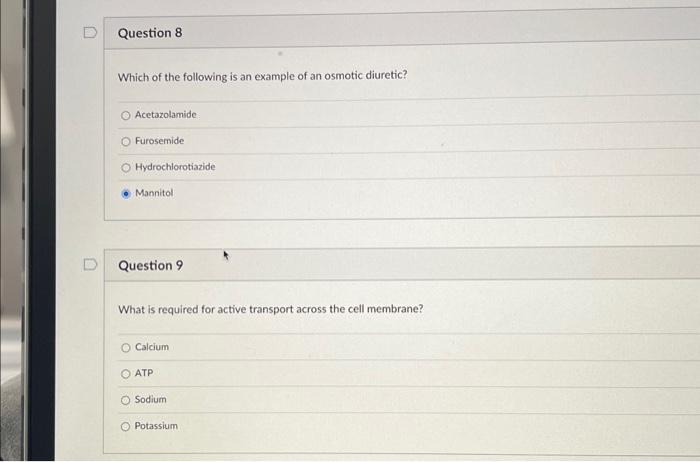Click the active transport question text
This screenshot has height=462, width=700.
(271, 309)
